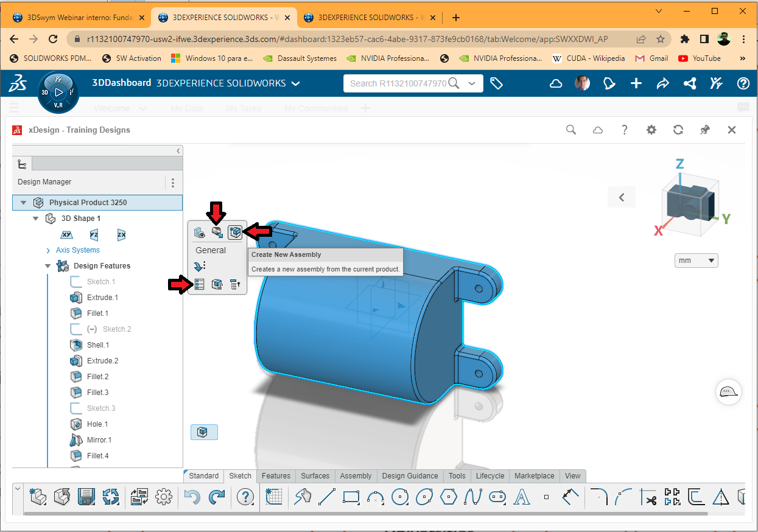Click the blue arrow more-commands icon under General
The height and width of the screenshot is (532, 758).
(200, 266)
